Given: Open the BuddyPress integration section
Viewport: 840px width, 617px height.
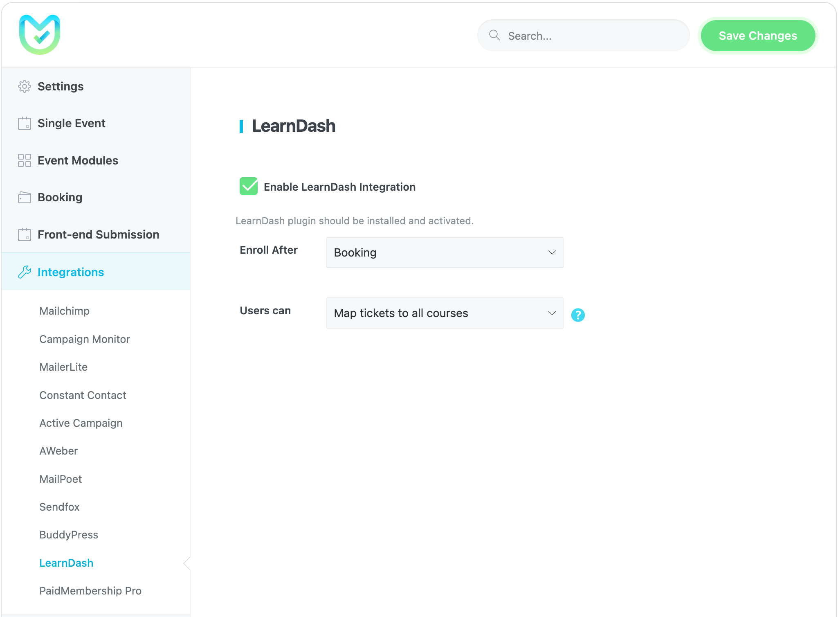Looking at the screenshot, I should 69,535.
